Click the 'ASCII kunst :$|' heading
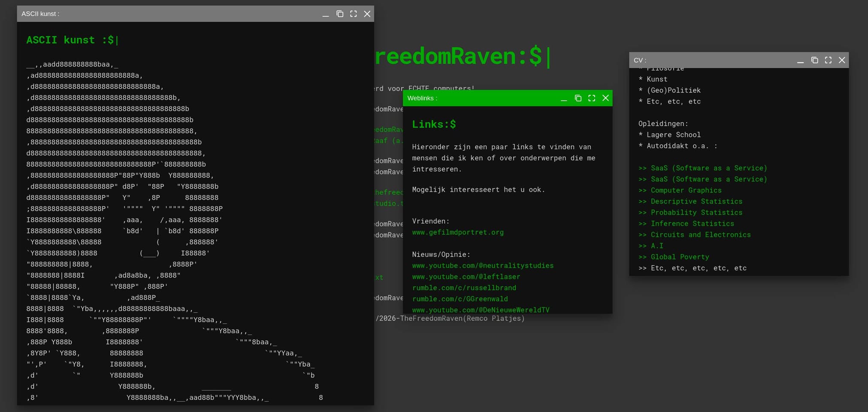Screen dimensions: 868x412 point(73,40)
